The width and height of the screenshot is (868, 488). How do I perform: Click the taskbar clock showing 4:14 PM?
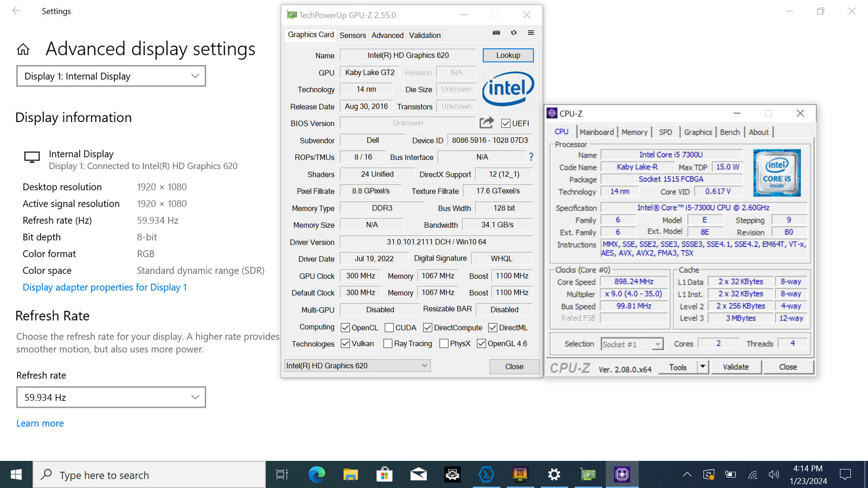click(x=808, y=474)
